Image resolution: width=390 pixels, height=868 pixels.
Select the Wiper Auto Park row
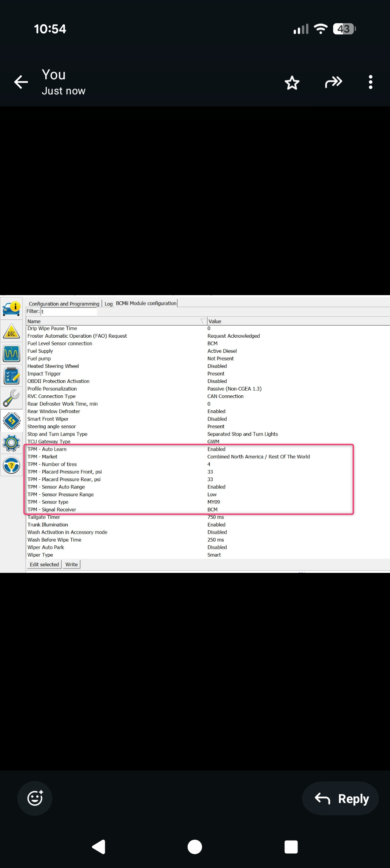pyautogui.click(x=208, y=547)
